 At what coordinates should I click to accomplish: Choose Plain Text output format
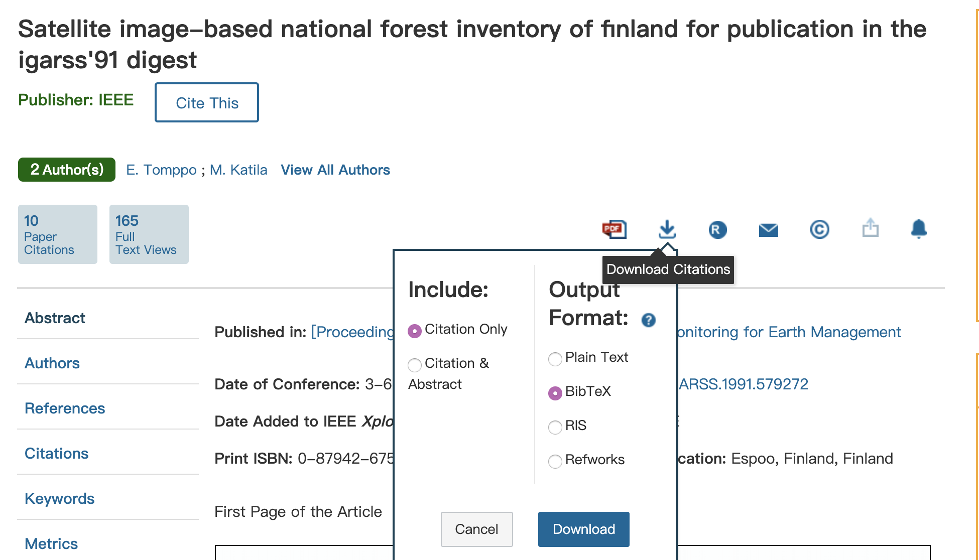click(555, 359)
